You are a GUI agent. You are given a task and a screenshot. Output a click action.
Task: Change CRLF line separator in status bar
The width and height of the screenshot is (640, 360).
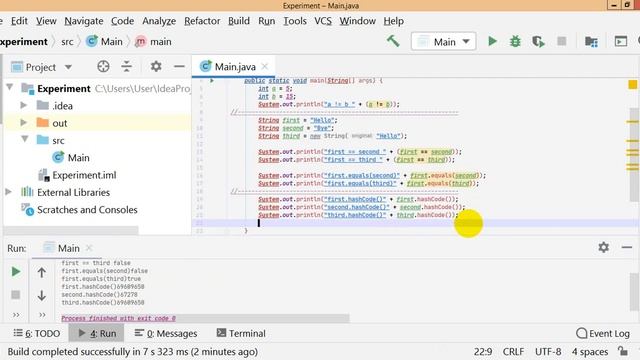click(513, 351)
